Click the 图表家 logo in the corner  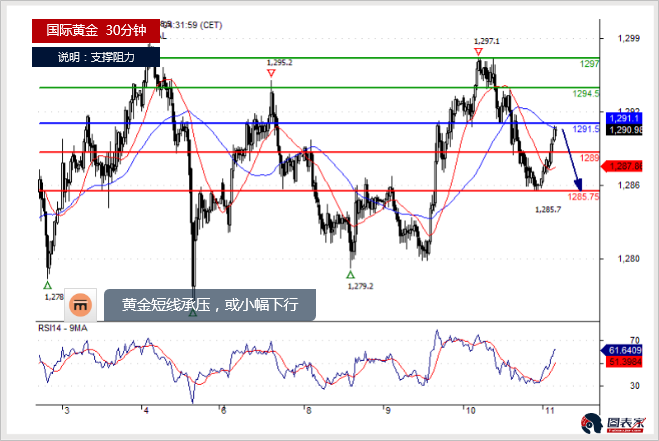pos(613,423)
